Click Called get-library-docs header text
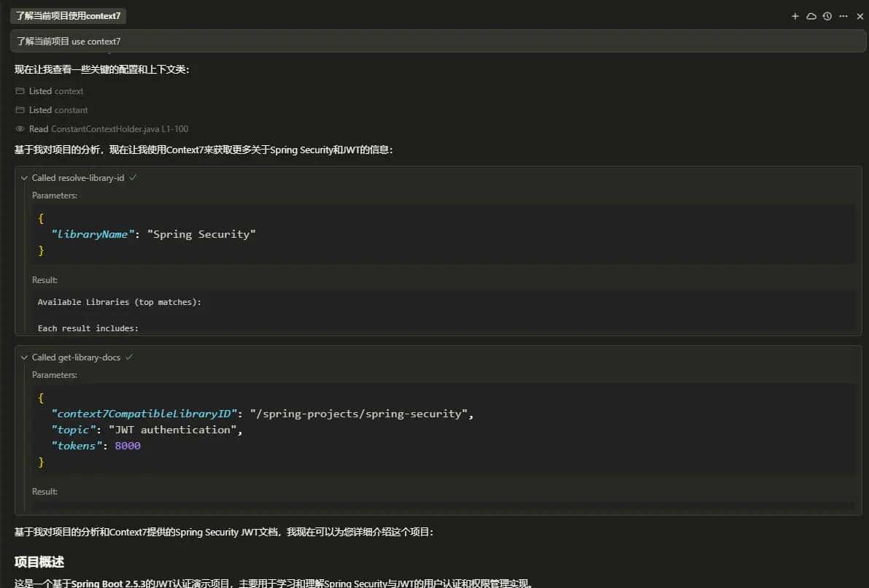869x588 pixels. [76, 357]
